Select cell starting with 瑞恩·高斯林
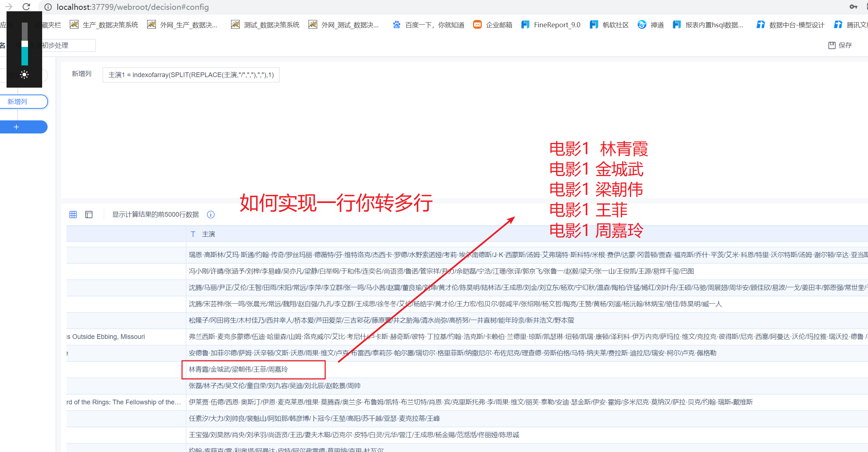This screenshot has width=868, height=452. pos(527,255)
